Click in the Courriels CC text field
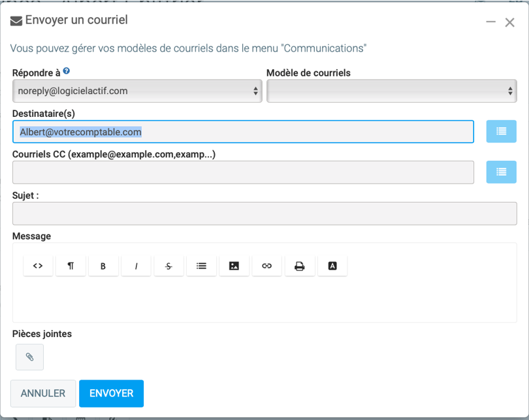The image size is (529, 420). point(243,172)
